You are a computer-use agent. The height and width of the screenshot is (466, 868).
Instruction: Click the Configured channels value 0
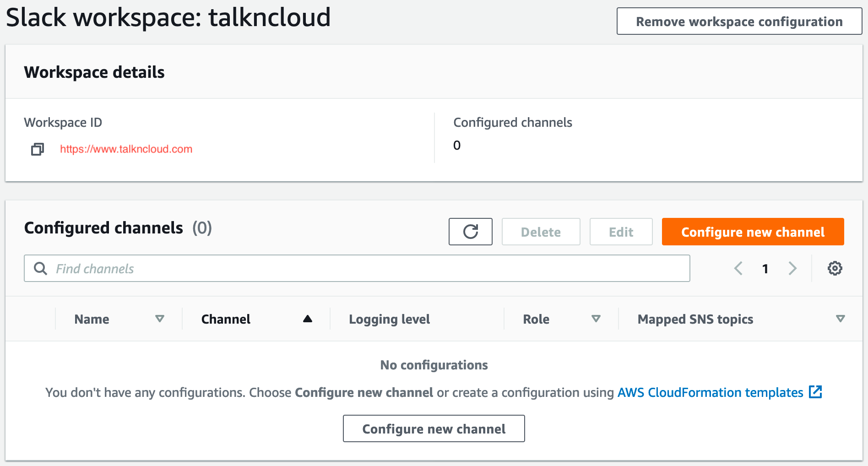457,145
